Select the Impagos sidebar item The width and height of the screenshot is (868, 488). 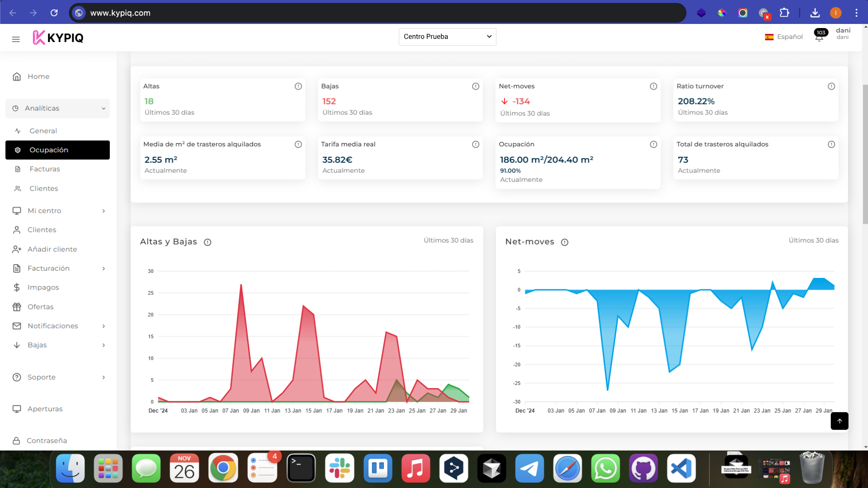(43, 287)
